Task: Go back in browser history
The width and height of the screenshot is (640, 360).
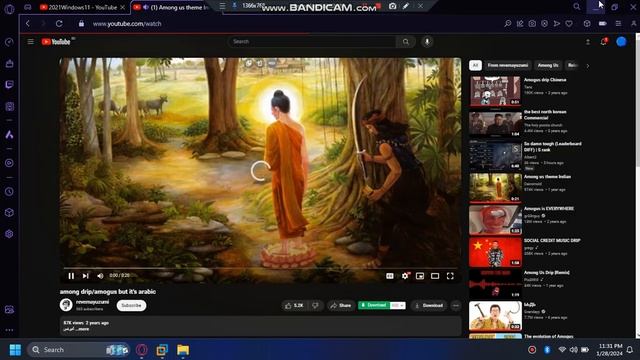Action: click(x=28, y=24)
